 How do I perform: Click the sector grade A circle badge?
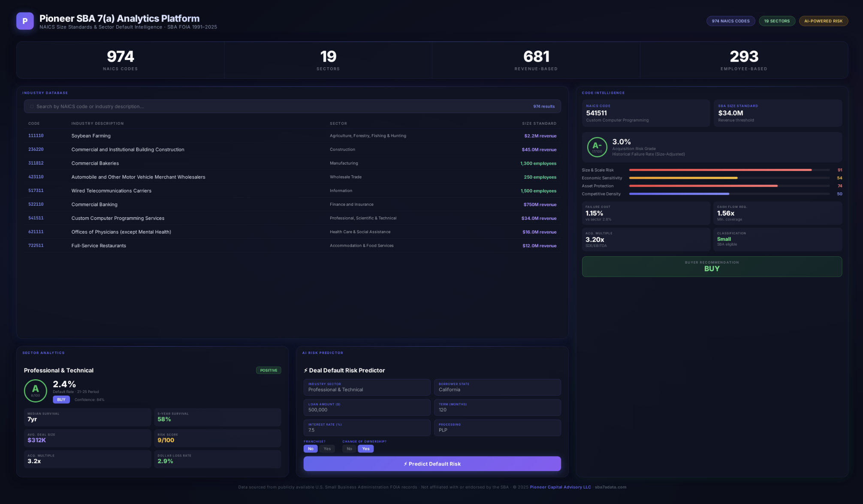35,390
